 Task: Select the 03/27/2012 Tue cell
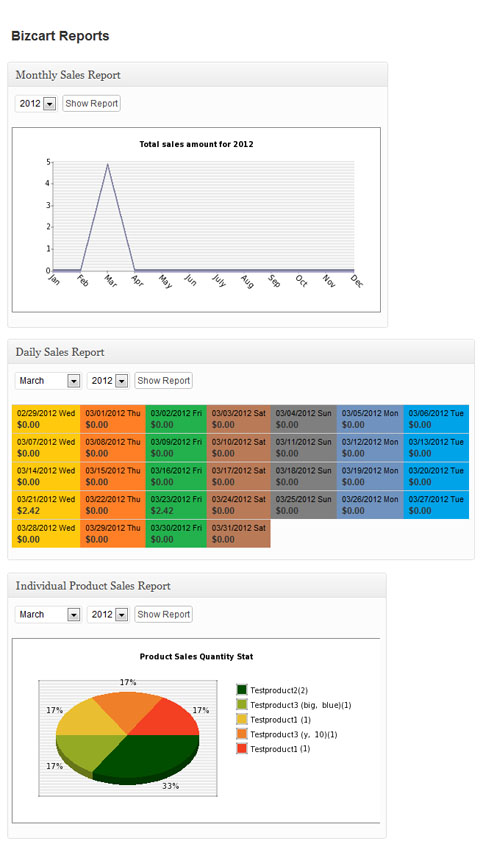[436, 505]
